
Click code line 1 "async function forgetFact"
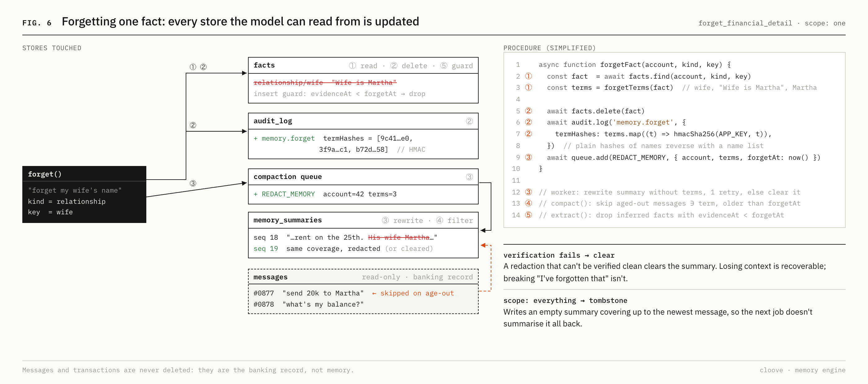coord(634,65)
